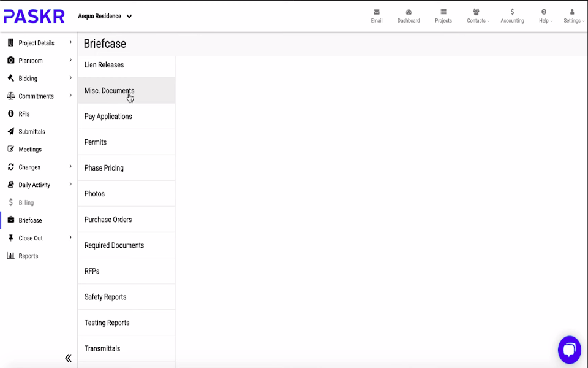Select the Reports sidebar menu label
The image size is (588, 368).
click(x=28, y=256)
